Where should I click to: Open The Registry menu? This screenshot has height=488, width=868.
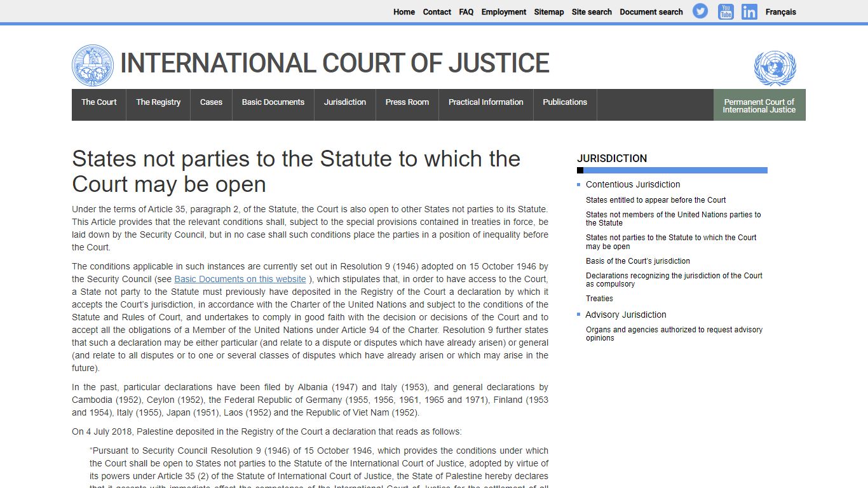pos(158,105)
